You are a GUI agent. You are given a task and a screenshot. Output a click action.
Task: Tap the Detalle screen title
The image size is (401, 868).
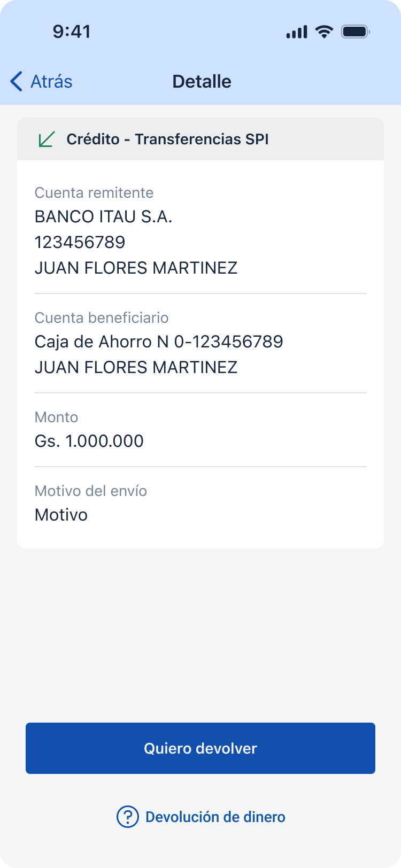pos(202,81)
